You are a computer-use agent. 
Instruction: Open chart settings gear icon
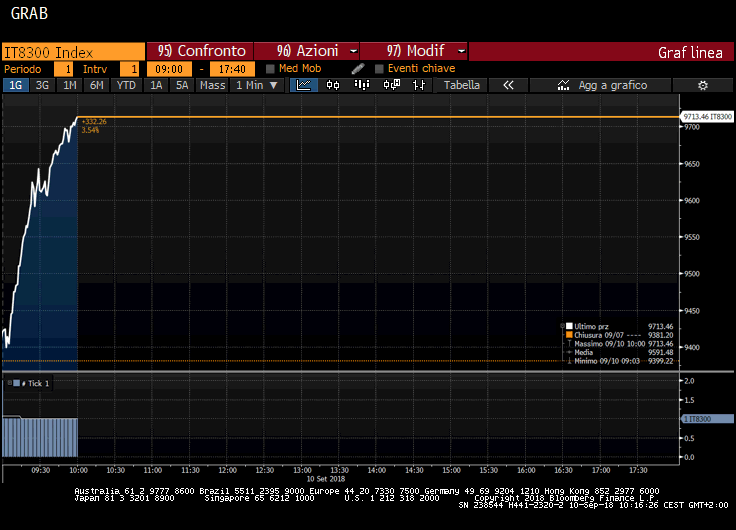coord(702,86)
